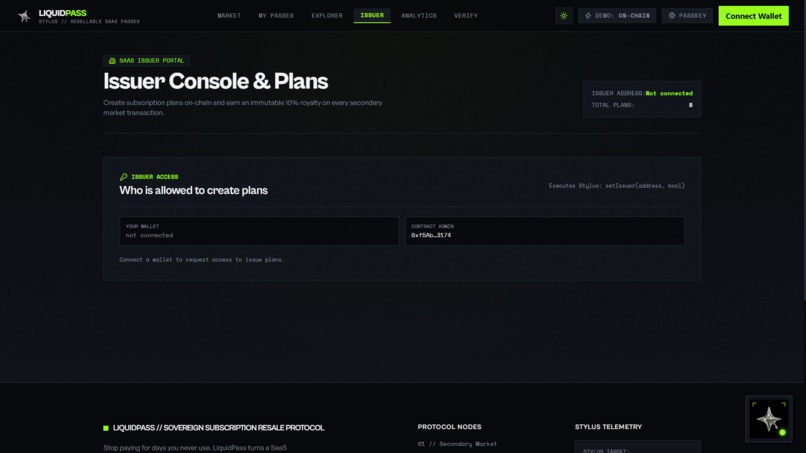Click Who is allowed to create plans
The image size is (806, 453).
point(193,190)
